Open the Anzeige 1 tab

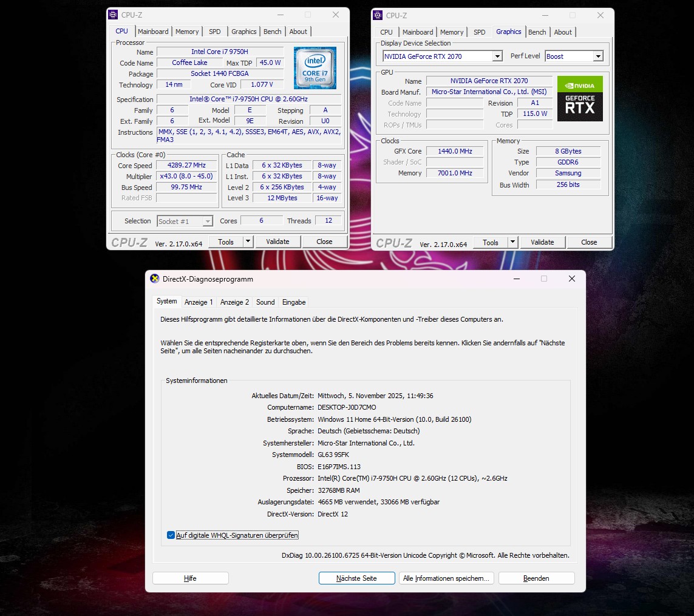coord(199,302)
